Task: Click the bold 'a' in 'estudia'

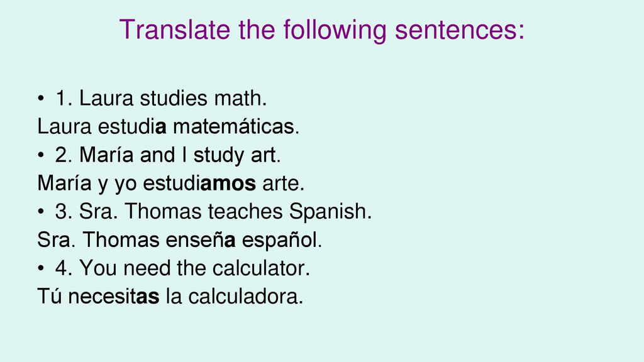Action: pyautogui.click(x=161, y=127)
